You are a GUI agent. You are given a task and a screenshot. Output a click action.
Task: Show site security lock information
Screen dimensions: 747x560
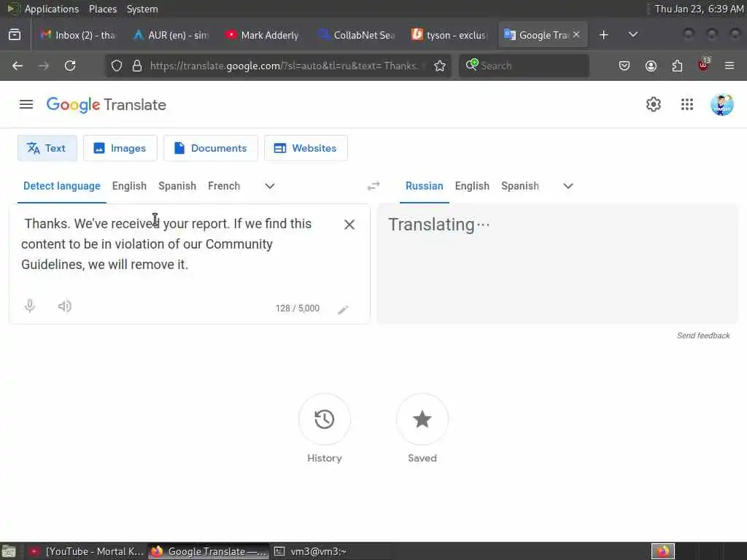tap(137, 66)
